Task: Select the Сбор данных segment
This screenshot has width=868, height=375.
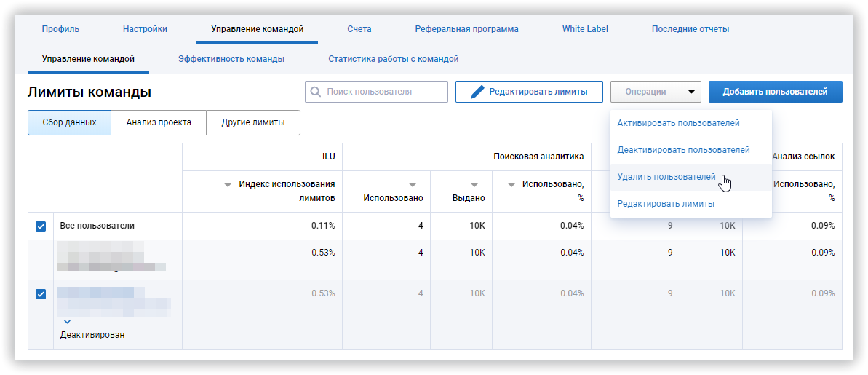Action: 69,122
